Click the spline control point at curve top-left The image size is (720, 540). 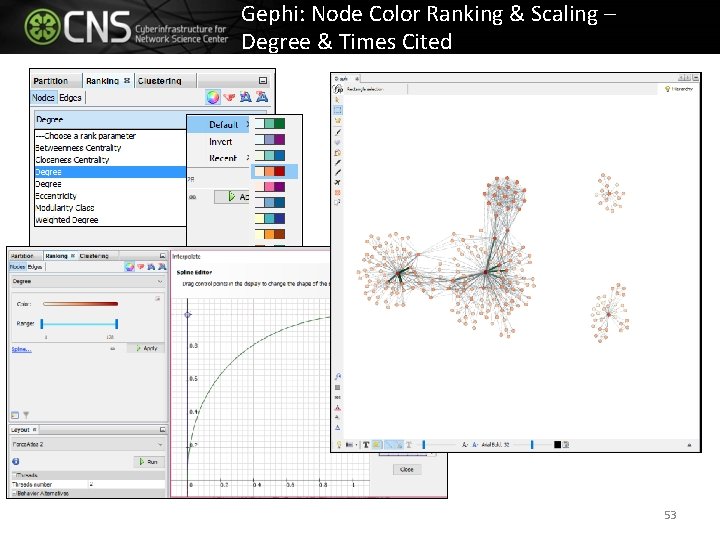point(187,315)
